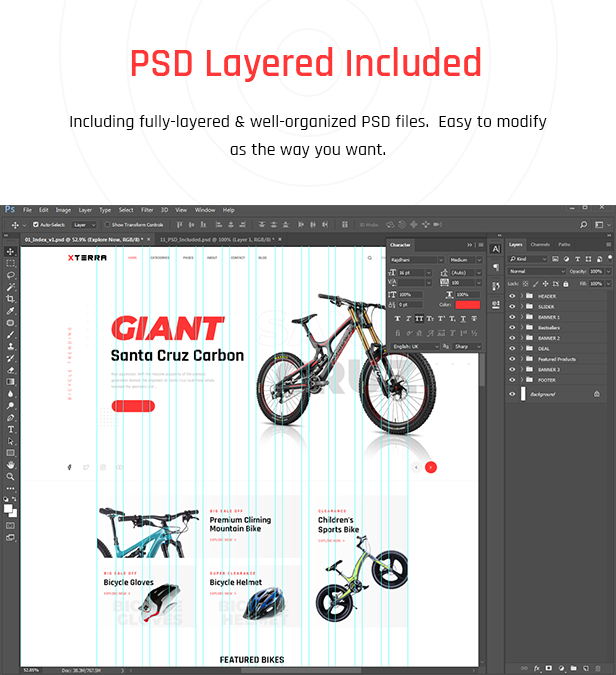Select the Magic Wand tool
Screen dimensions: 616x675
(10, 287)
